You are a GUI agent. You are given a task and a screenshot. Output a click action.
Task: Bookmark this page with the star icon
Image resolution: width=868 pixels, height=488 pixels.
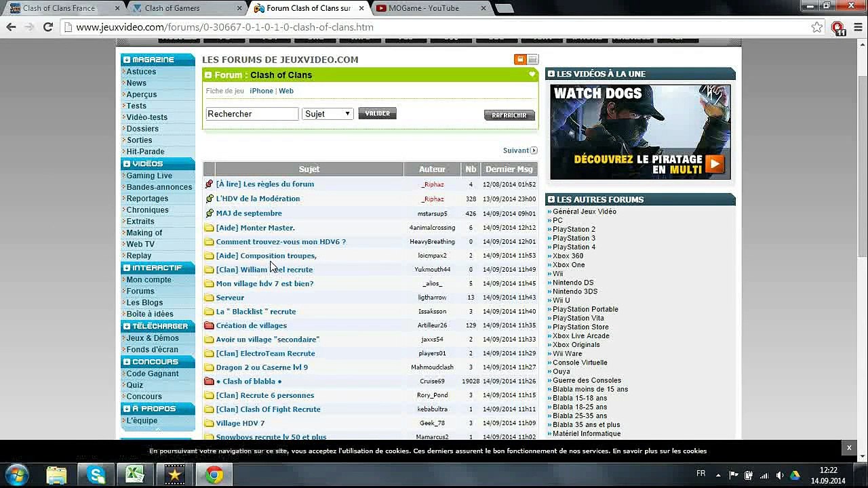pyautogui.click(x=817, y=27)
